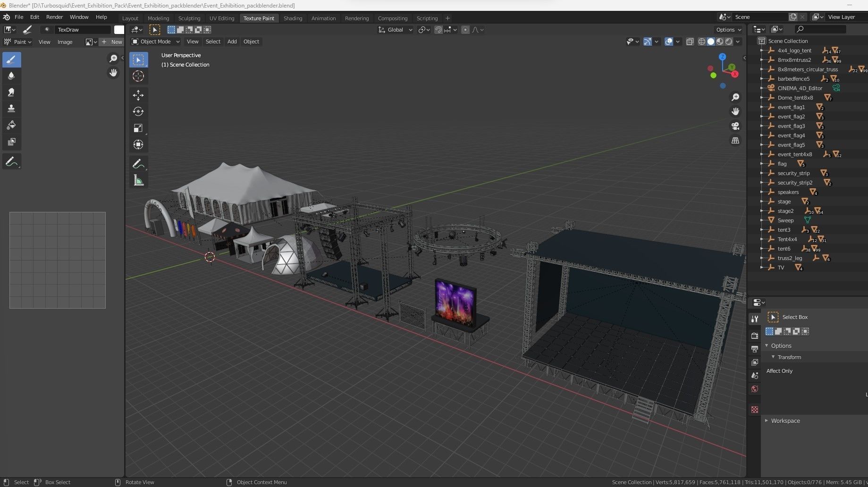
Task: Click the image editor pan hand icon
Action: (113, 73)
